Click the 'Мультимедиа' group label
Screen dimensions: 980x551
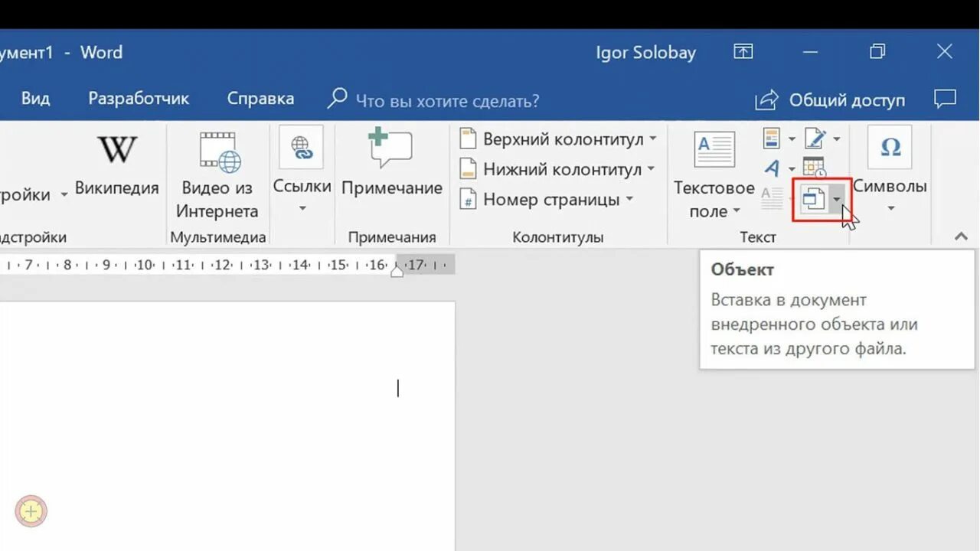pos(218,237)
